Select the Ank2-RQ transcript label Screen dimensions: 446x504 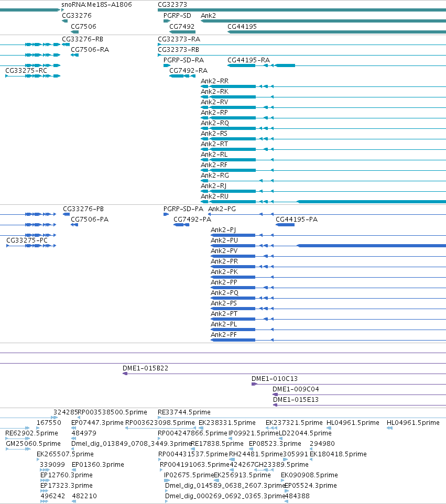point(215,123)
